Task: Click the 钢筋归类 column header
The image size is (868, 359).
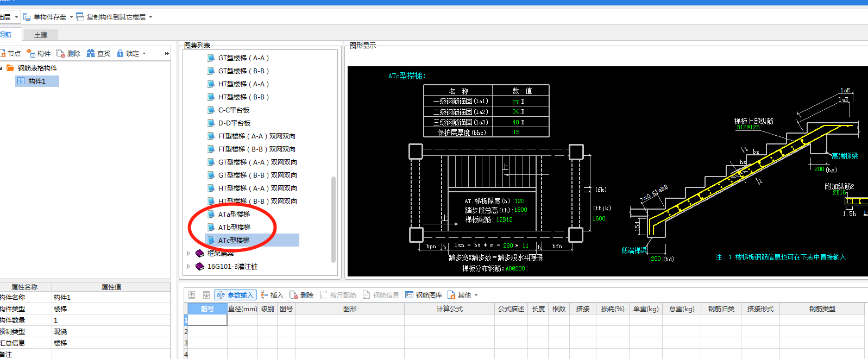Action: (x=721, y=309)
